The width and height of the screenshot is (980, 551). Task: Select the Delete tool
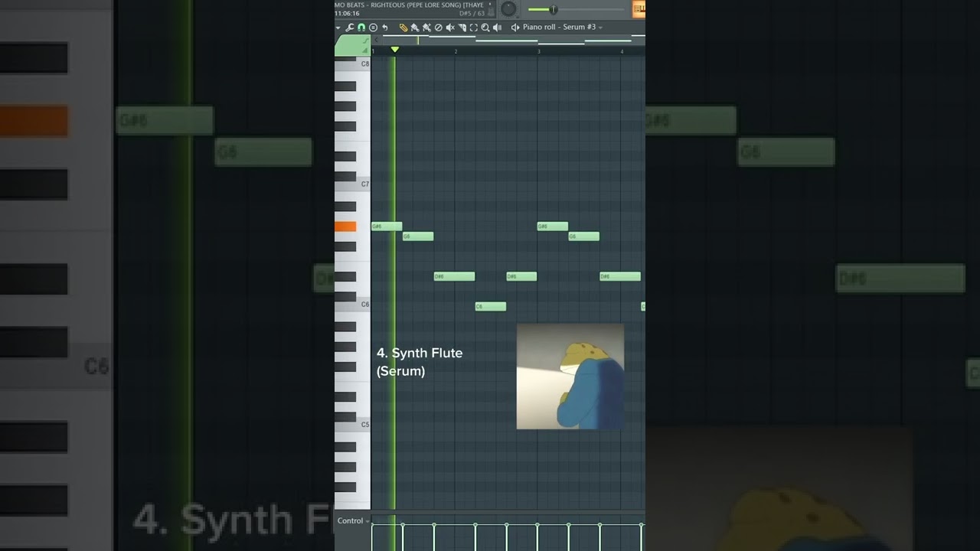(439, 28)
